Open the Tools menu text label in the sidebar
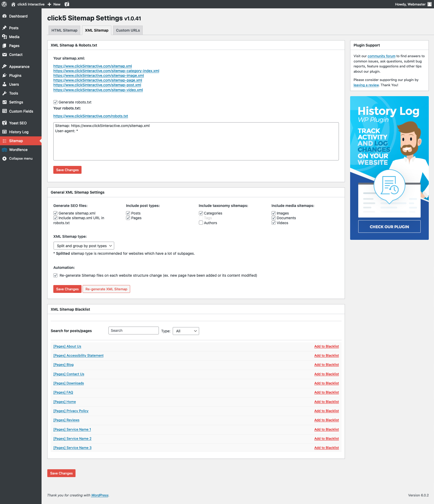 [14, 93]
